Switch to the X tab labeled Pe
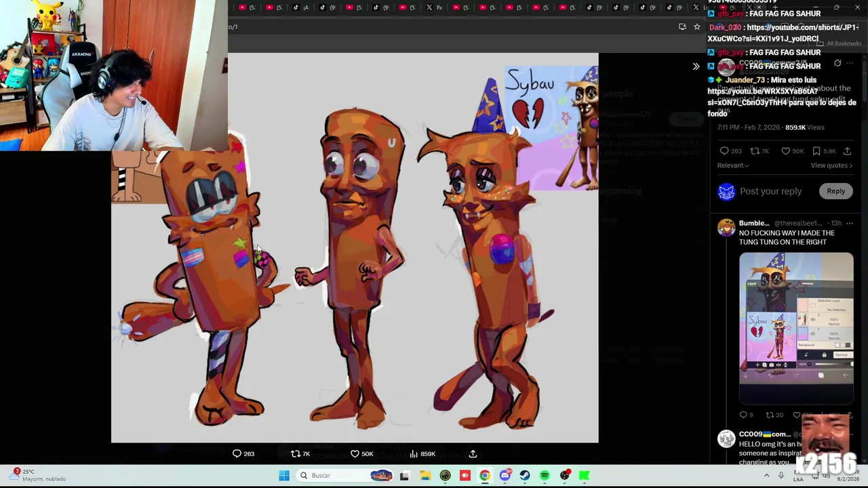 click(x=435, y=7)
